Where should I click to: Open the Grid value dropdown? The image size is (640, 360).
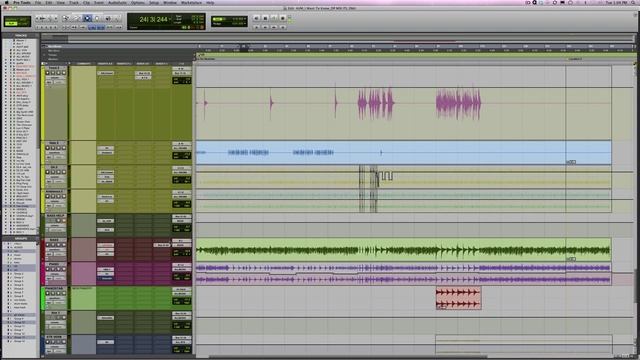coord(245,19)
